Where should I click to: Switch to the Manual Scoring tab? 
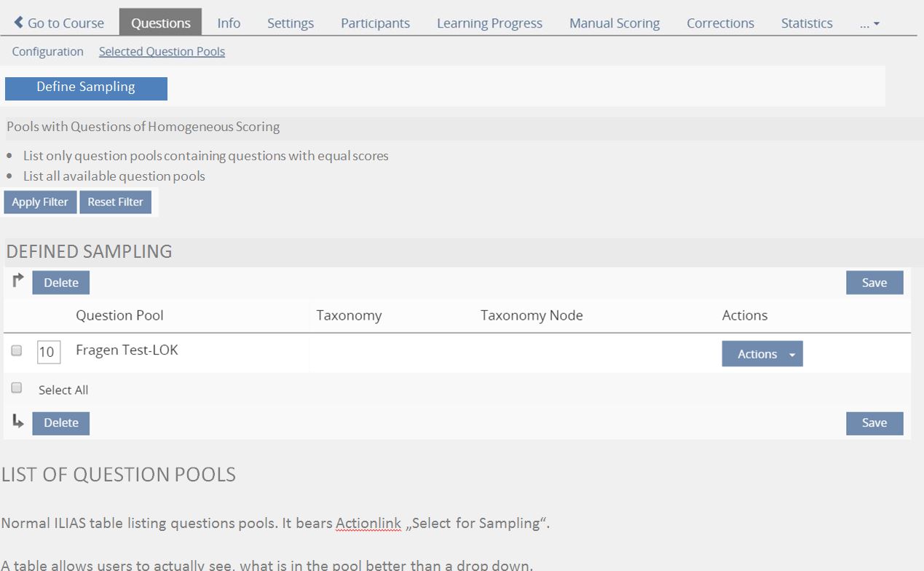pos(614,23)
